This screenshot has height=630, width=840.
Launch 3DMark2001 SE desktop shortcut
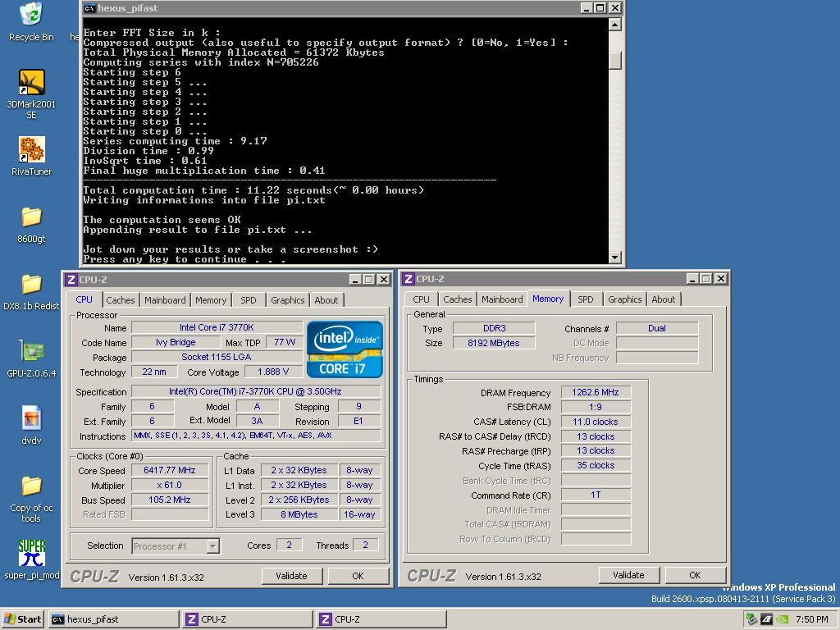31,94
